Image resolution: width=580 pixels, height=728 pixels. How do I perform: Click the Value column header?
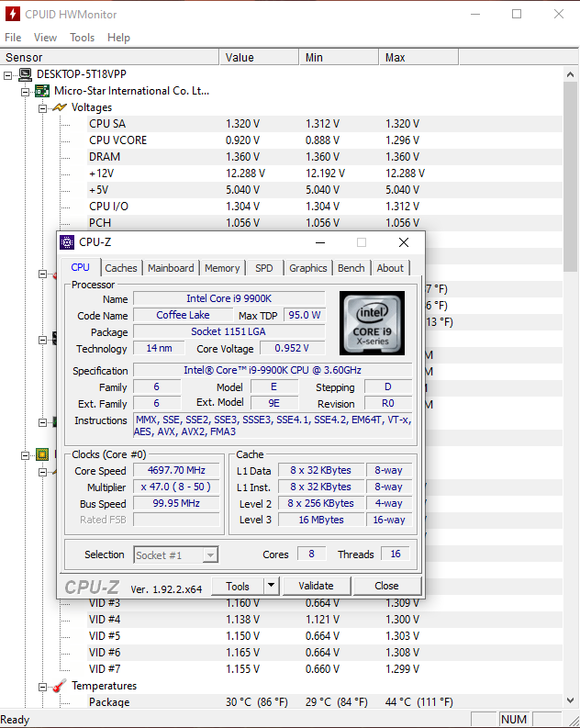point(259,58)
